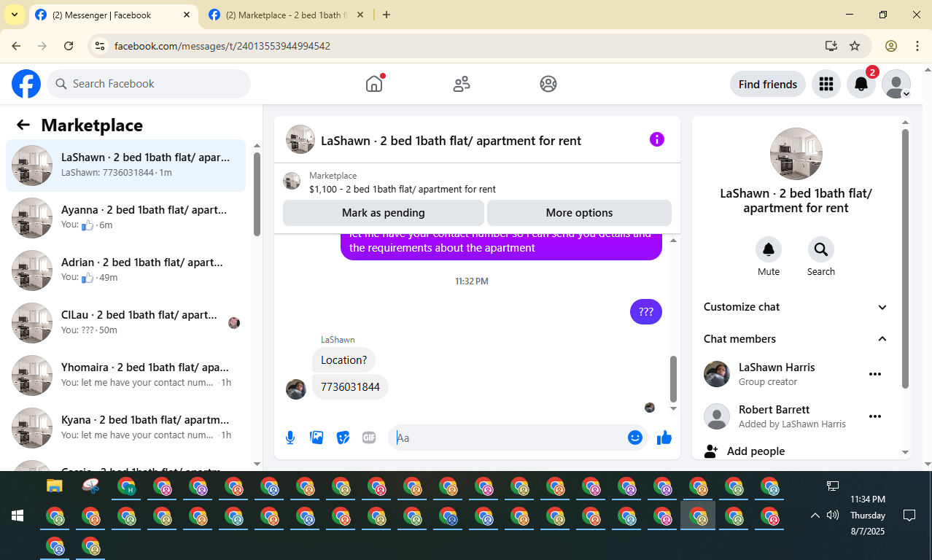Open volume control in system tray

833,516
